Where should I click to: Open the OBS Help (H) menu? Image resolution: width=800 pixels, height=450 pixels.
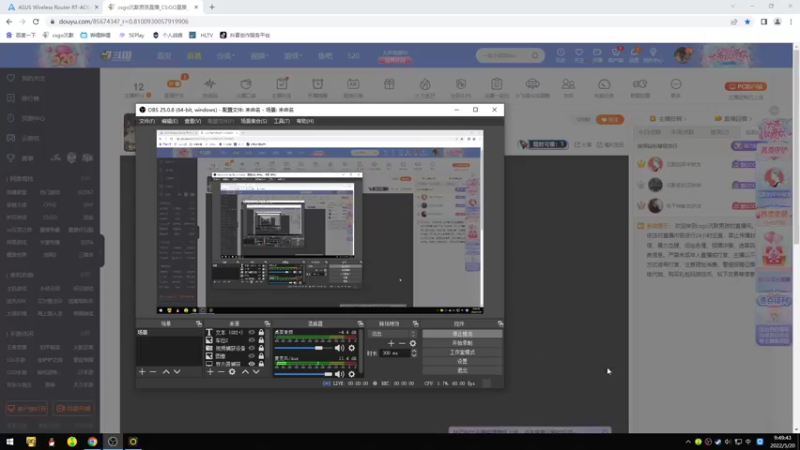(305, 121)
